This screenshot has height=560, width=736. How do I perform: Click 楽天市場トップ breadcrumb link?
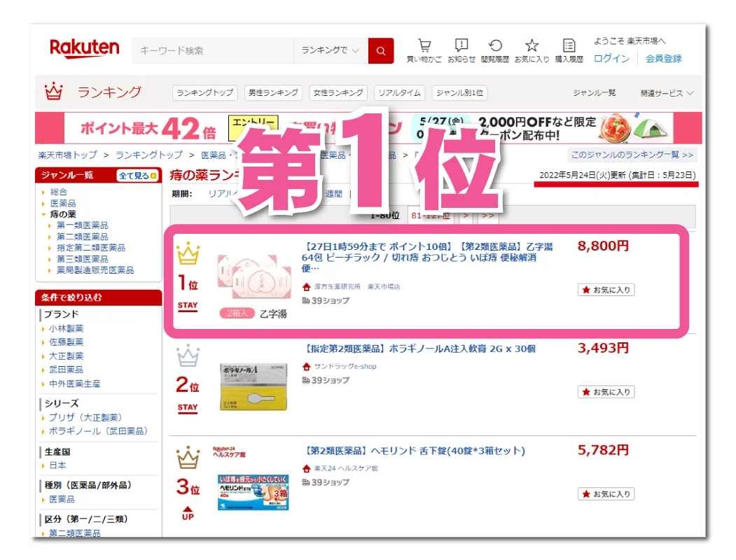[68, 155]
